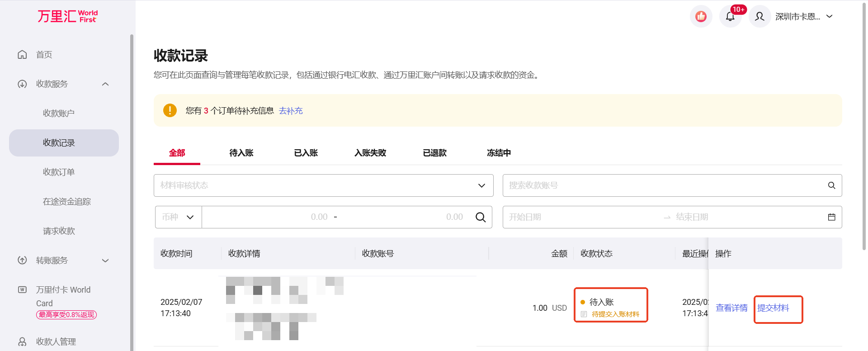Click 提交材料 for the pending record
This screenshot has width=868, height=351.
pyautogui.click(x=773, y=308)
